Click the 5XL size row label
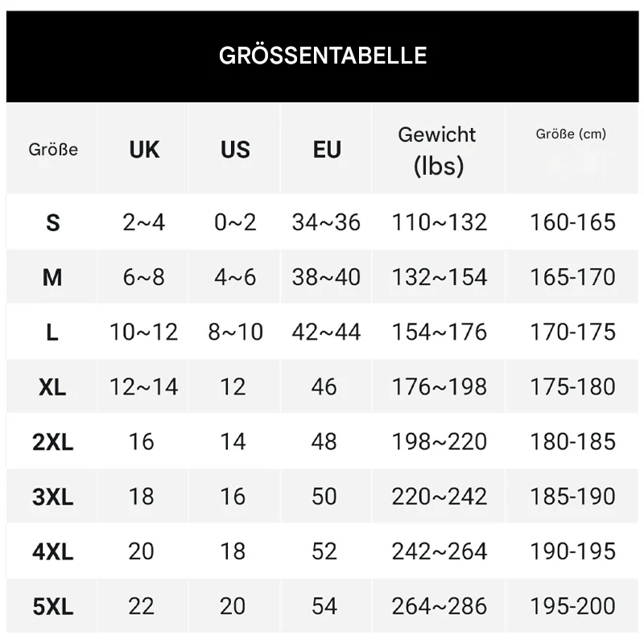This screenshot has height=644, width=644. [52, 606]
